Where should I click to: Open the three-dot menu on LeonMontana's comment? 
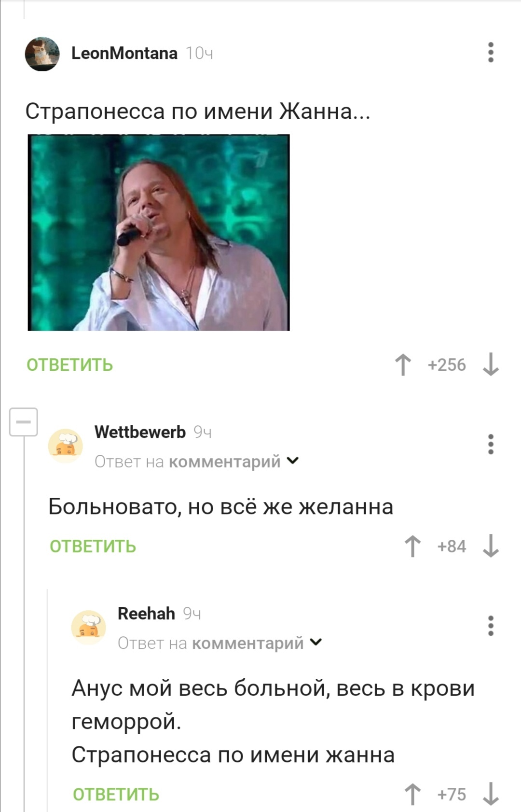[x=491, y=52]
